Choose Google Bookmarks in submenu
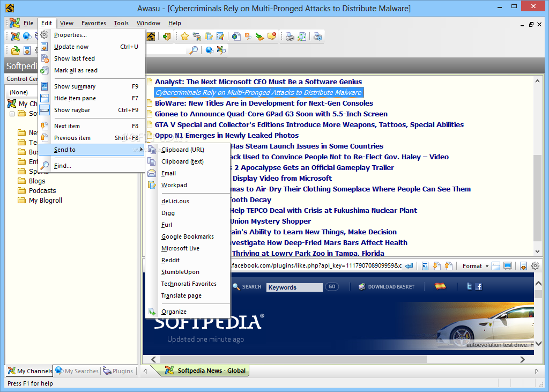The height and width of the screenshot is (392, 549). [x=188, y=237]
